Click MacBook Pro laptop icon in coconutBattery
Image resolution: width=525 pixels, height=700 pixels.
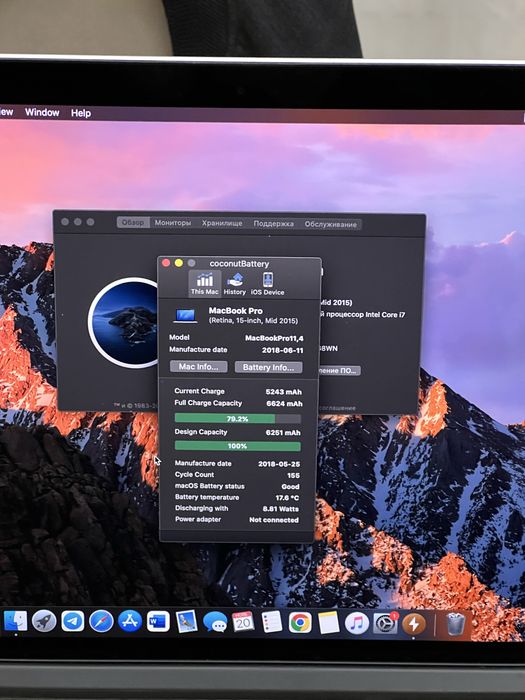tap(185, 316)
